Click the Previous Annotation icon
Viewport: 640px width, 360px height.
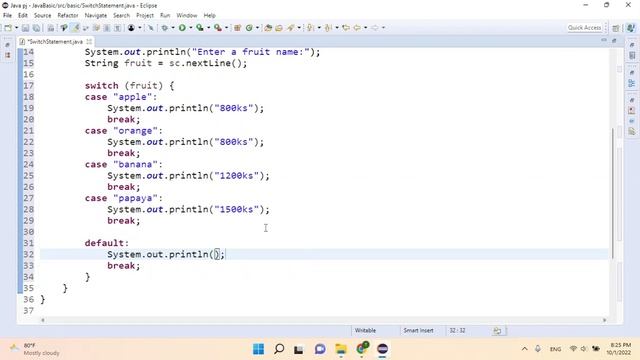pyautogui.click(x=329, y=28)
